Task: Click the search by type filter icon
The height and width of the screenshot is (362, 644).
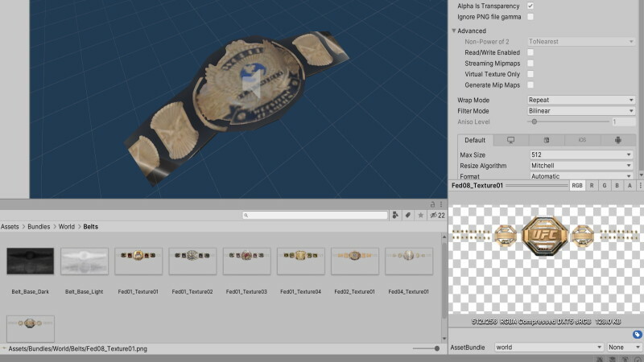Action: [395, 216]
